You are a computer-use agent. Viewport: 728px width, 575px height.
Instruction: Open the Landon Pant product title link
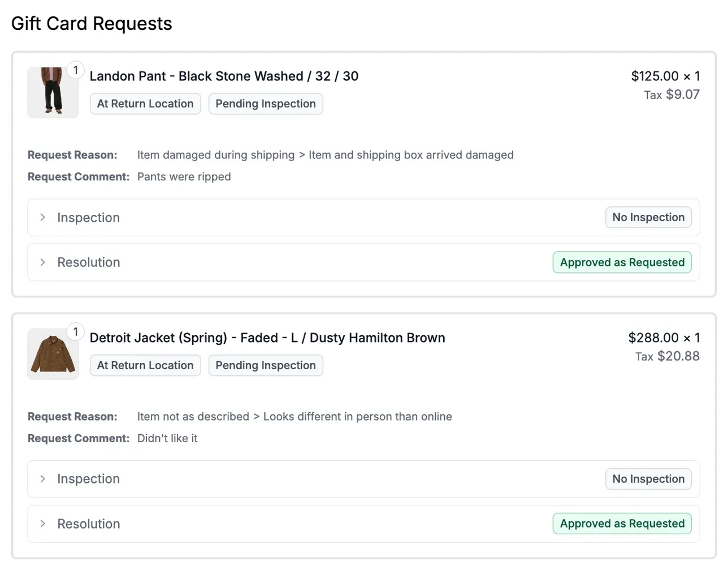(x=224, y=76)
